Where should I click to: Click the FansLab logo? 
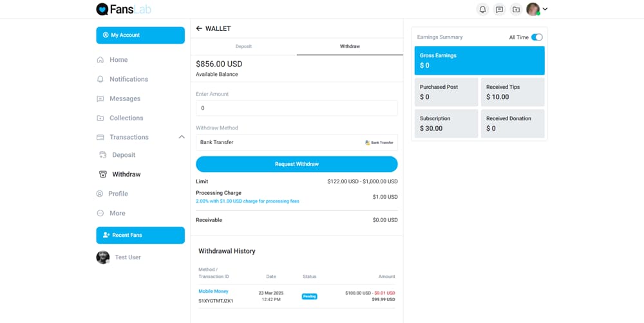tap(124, 9)
